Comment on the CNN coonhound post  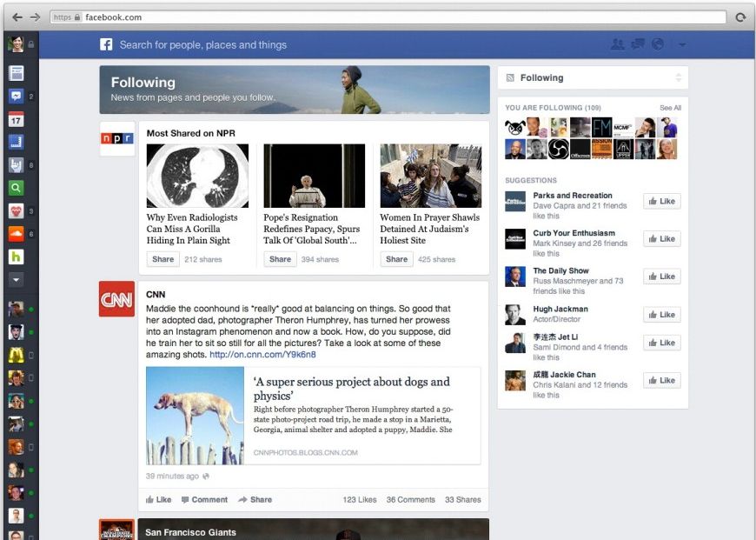point(204,500)
